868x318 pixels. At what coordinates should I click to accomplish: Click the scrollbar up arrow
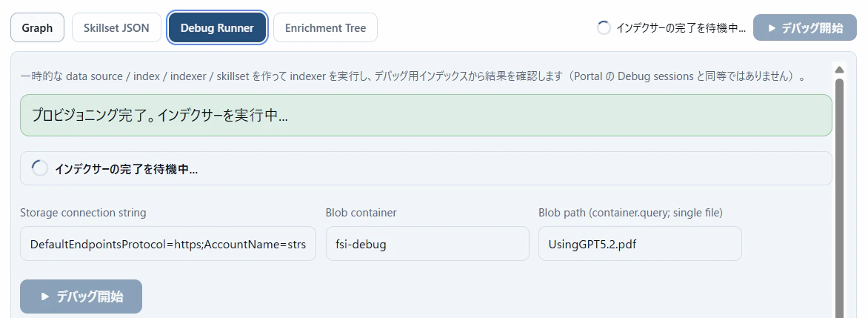coord(839,70)
